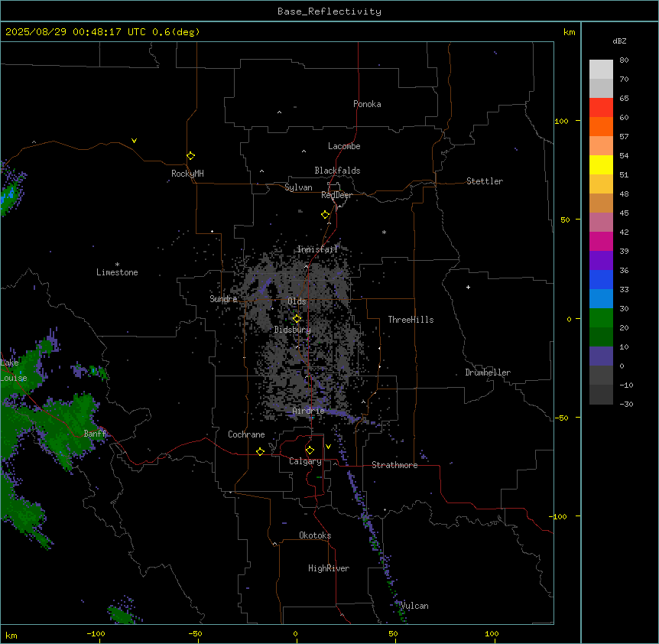Viewport: 659px width, 644px height.
Task: Pick the dark blue 36 dBZ legend swatch
Action: tap(601, 279)
